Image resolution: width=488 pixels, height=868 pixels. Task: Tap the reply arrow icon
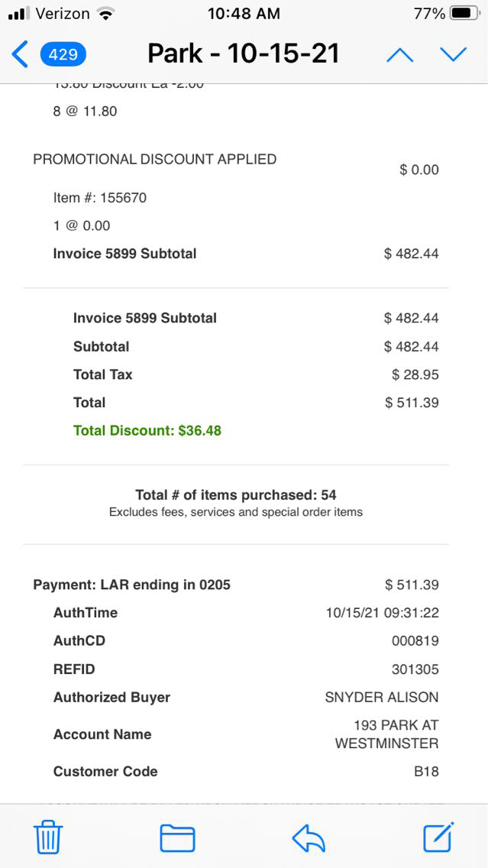click(x=309, y=838)
